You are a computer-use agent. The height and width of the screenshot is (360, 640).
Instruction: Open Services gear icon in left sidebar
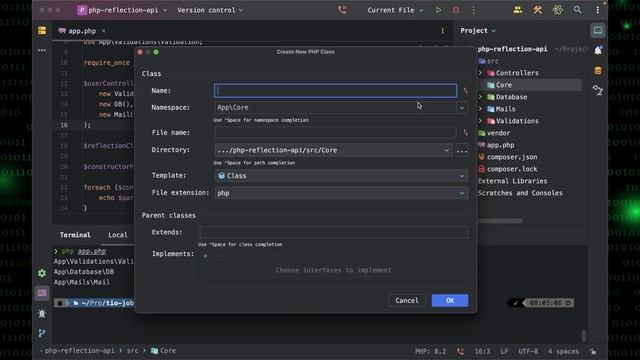[42, 273]
